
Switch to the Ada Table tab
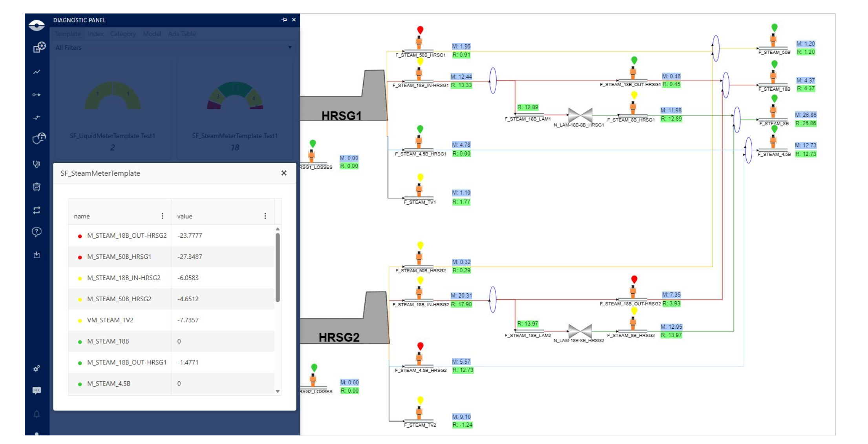coord(182,34)
